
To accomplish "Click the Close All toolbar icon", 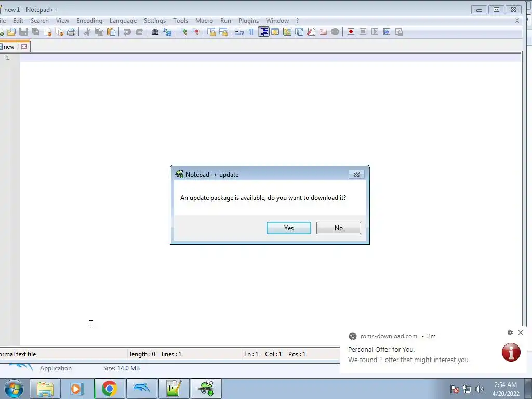I will 59,32.
